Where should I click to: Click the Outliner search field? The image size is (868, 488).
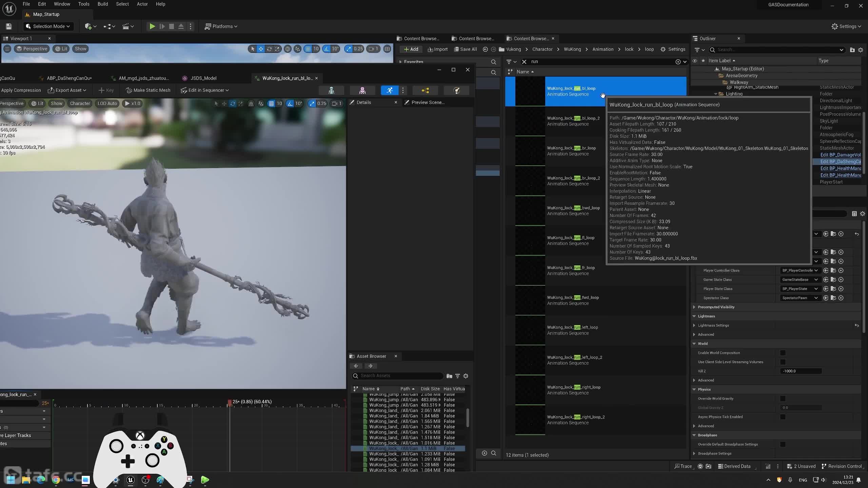pos(776,50)
